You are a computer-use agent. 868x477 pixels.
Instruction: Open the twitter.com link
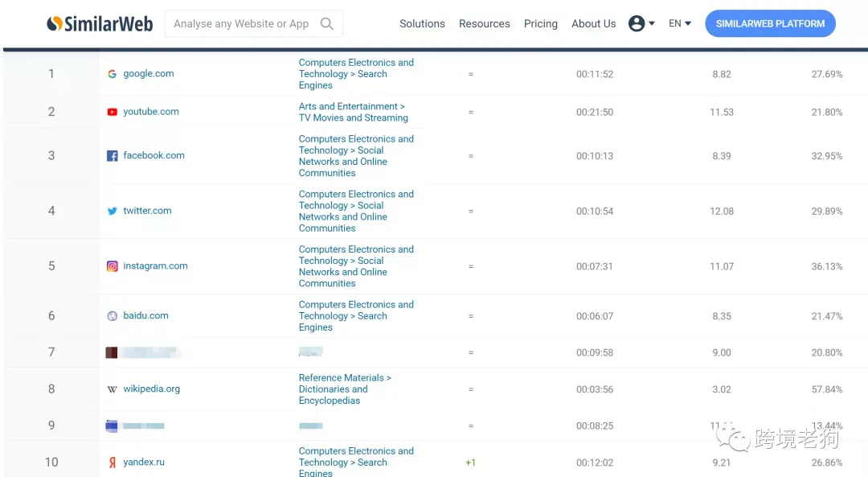[147, 211]
